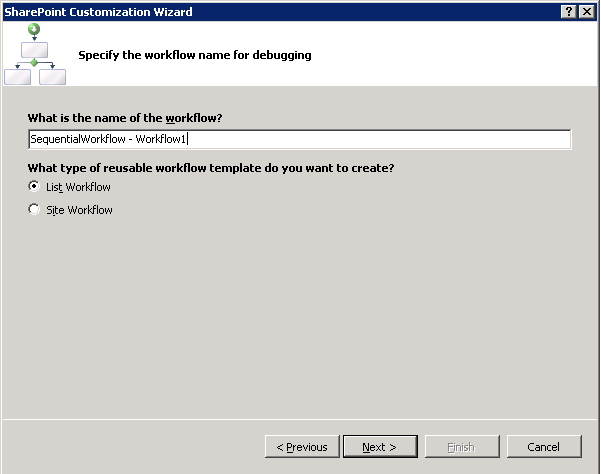Screen dimensions: 601x474
Task: Click the "SharePoint Customization Wizard" title bar text
Action: [98, 11]
